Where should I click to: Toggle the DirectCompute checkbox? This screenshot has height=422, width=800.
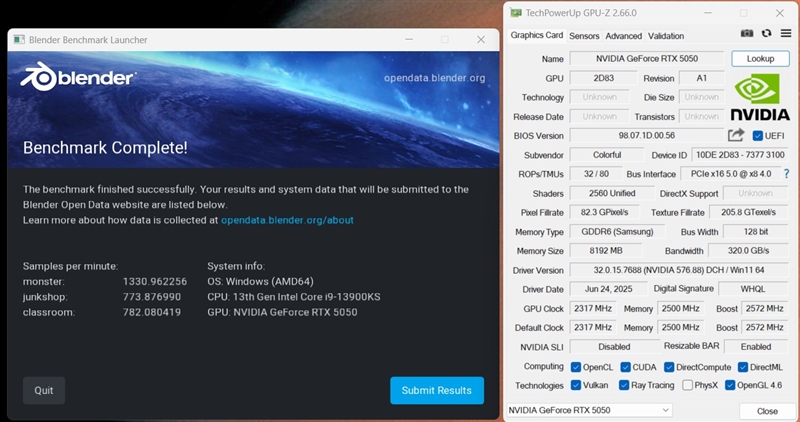click(669, 367)
